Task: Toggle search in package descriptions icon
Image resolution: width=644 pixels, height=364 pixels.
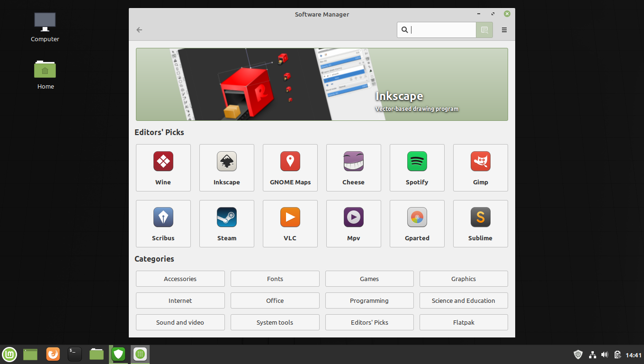Action: click(484, 30)
